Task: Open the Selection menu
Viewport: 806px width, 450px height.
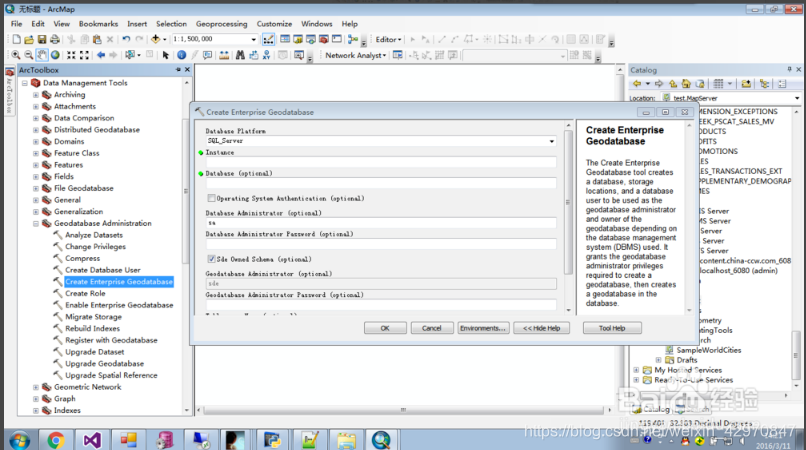Action: [171, 24]
